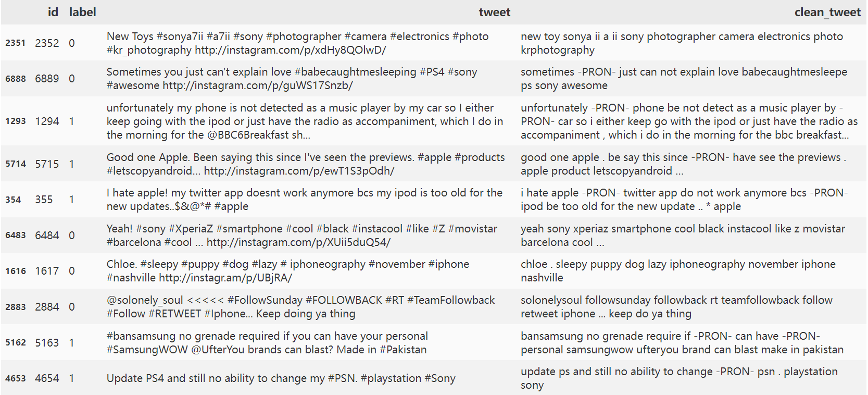Select the tweet starting 'Yeah! #sony #XperiaZ'

[302, 236]
